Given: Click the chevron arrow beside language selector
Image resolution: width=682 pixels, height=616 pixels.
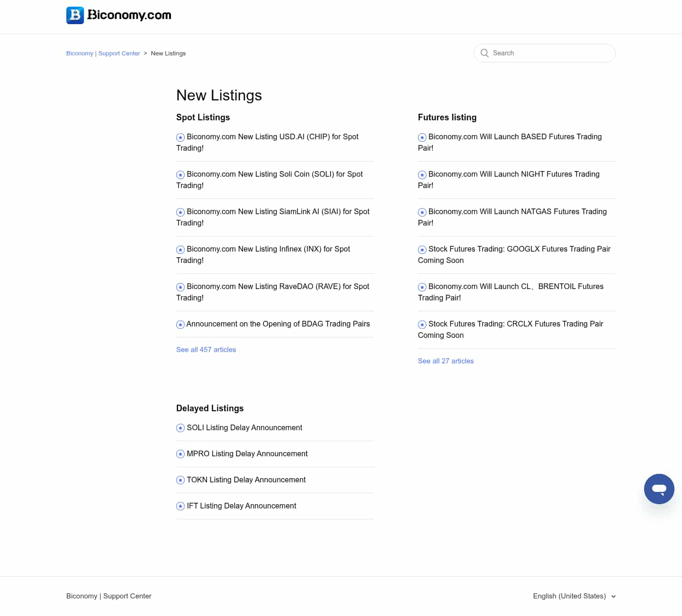Looking at the screenshot, I should [x=613, y=597].
